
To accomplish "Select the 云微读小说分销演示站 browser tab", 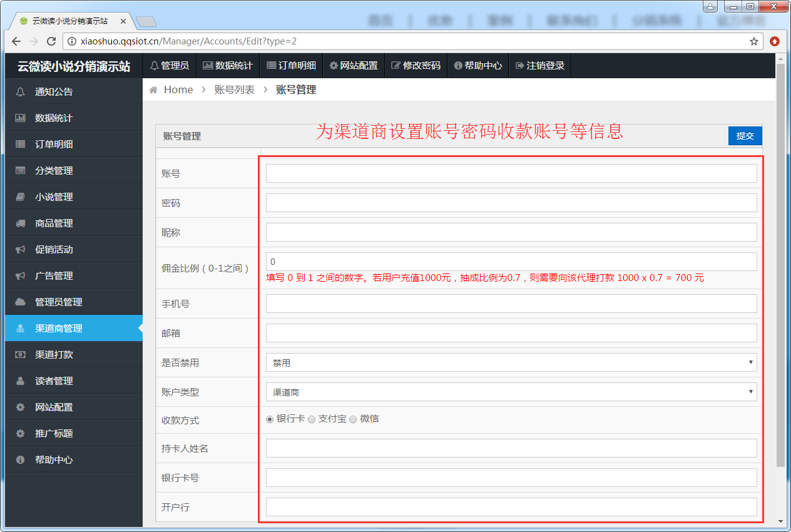I will click(x=70, y=21).
